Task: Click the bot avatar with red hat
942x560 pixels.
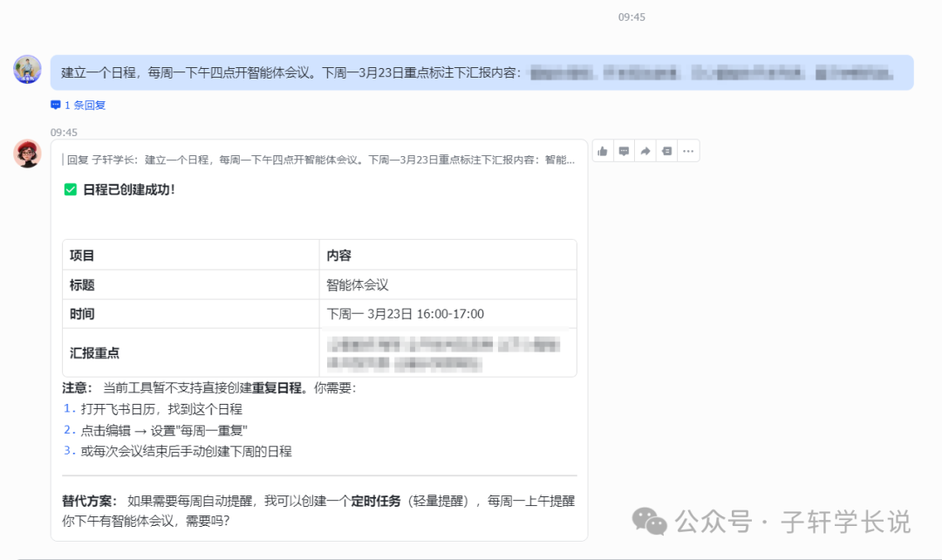Action: tap(27, 154)
